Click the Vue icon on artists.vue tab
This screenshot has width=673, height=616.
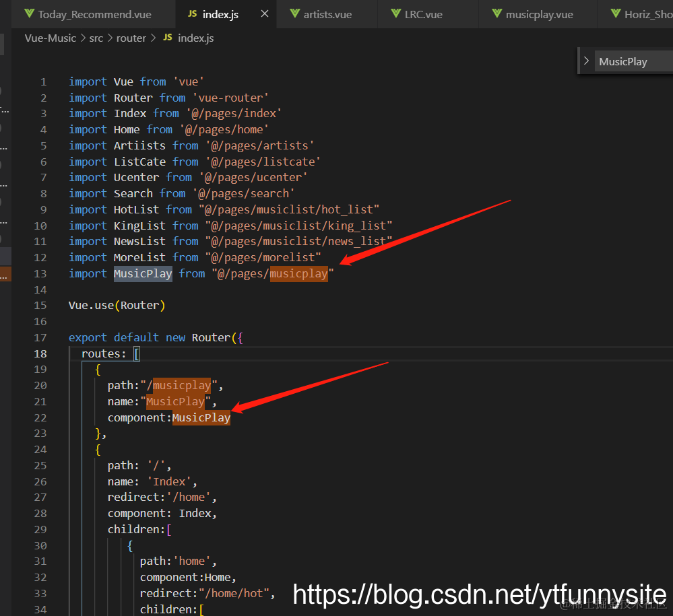coord(294,13)
